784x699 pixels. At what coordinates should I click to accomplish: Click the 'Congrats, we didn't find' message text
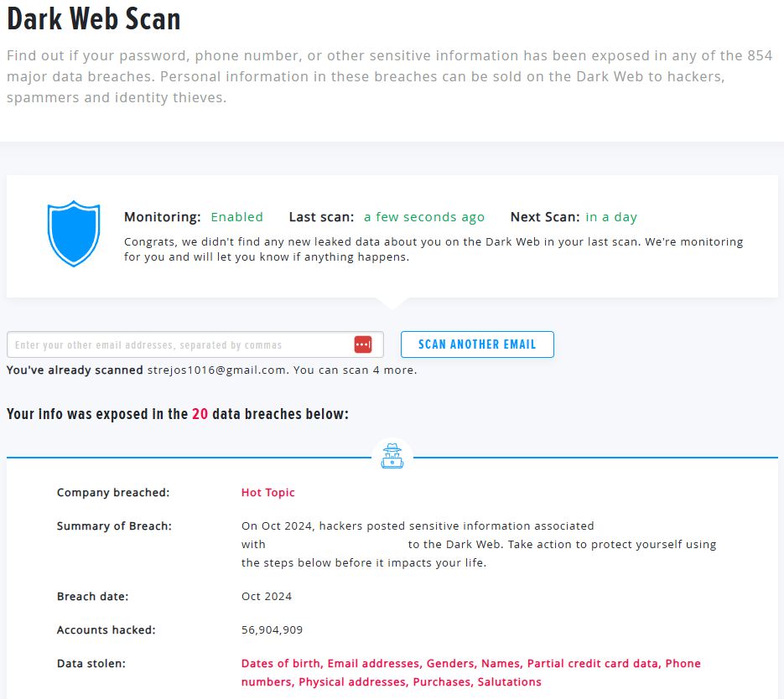click(x=434, y=249)
